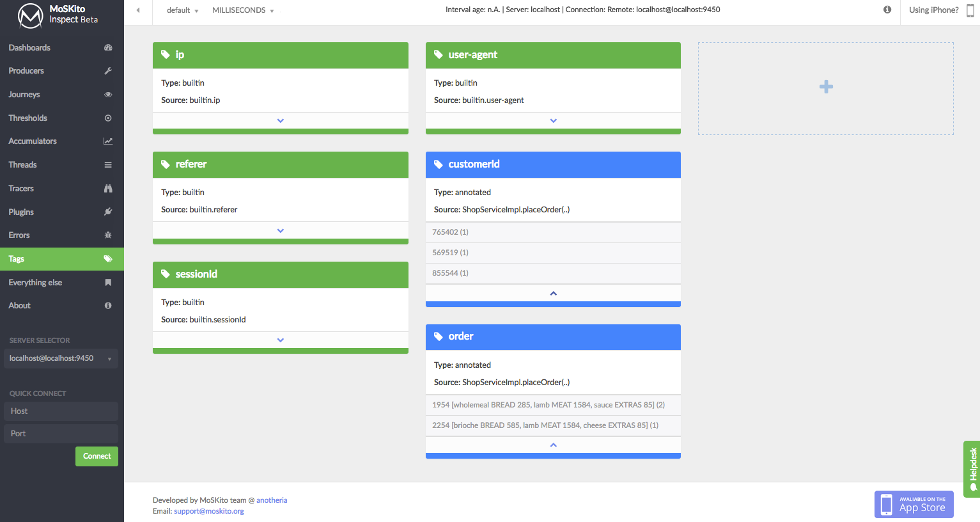Image resolution: width=980 pixels, height=522 pixels.
Task: Click the tag icon on customerId card
Action: [x=439, y=164]
